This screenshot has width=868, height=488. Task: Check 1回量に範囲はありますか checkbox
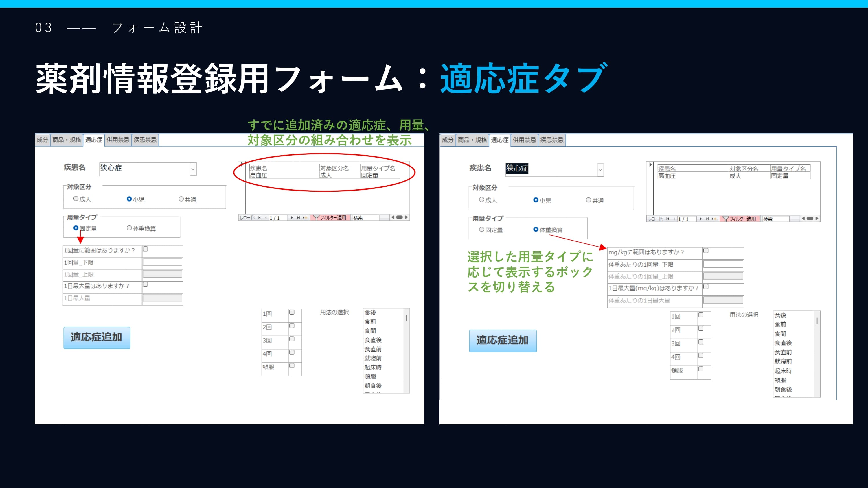tap(146, 249)
